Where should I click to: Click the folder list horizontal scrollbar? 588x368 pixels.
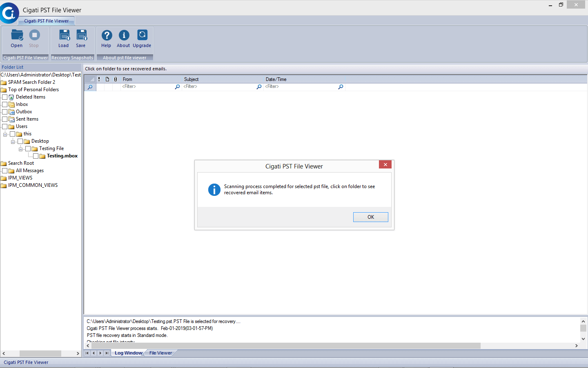point(40,353)
